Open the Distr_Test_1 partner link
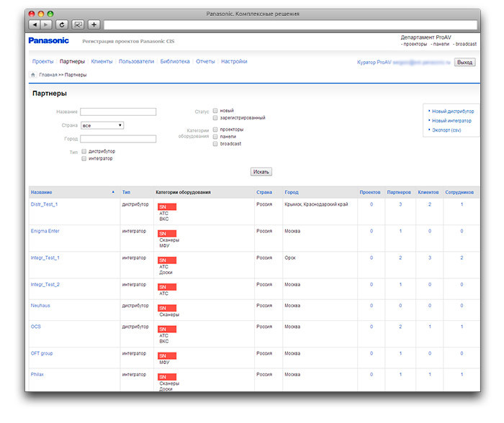The width and height of the screenshot is (504, 423). point(44,204)
